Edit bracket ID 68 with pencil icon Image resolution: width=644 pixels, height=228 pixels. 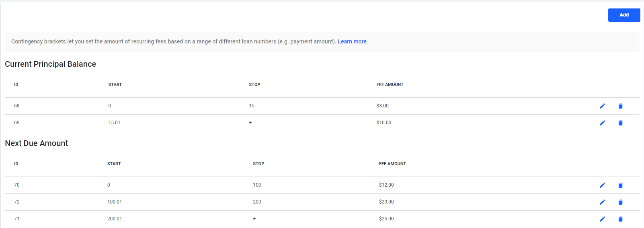(x=602, y=106)
